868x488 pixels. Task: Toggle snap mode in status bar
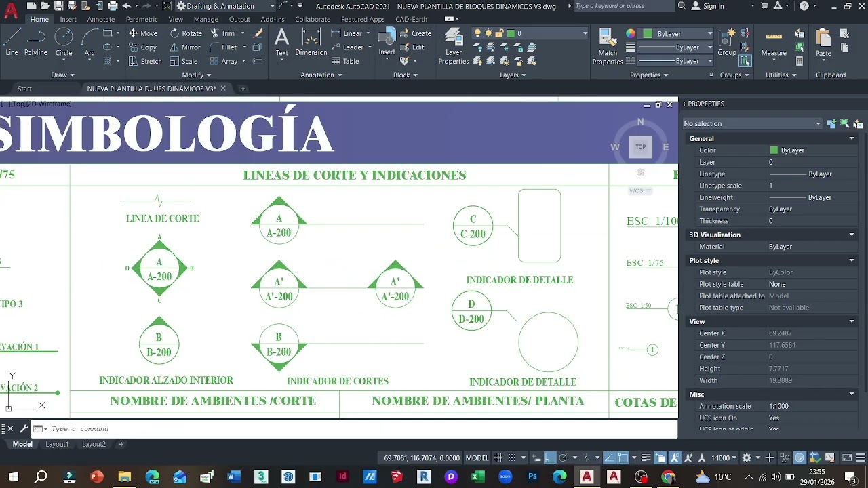point(513,457)
